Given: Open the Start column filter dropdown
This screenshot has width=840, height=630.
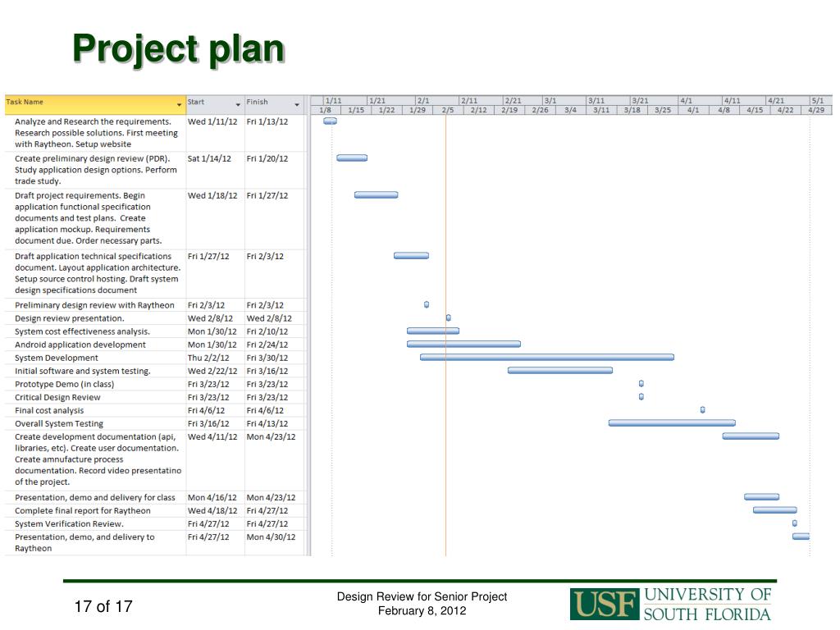Looking at the screenshot, I should point(238,104).
